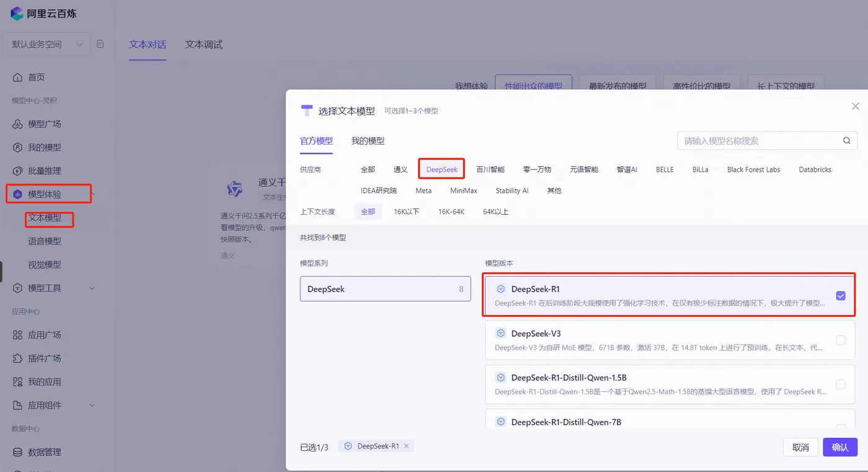Filter providers by 智谱AI
The height and width of the screenshot is (472, 868).
[x=627, y=169]
